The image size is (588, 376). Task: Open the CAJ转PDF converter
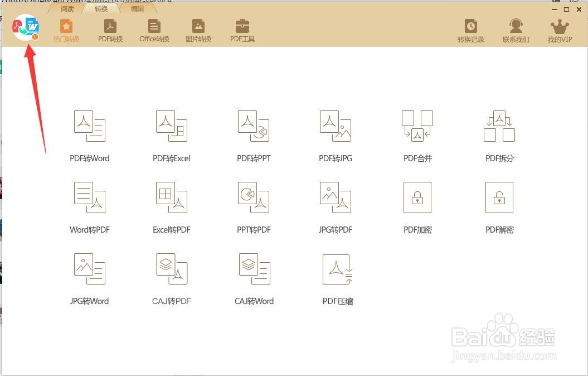171,279
